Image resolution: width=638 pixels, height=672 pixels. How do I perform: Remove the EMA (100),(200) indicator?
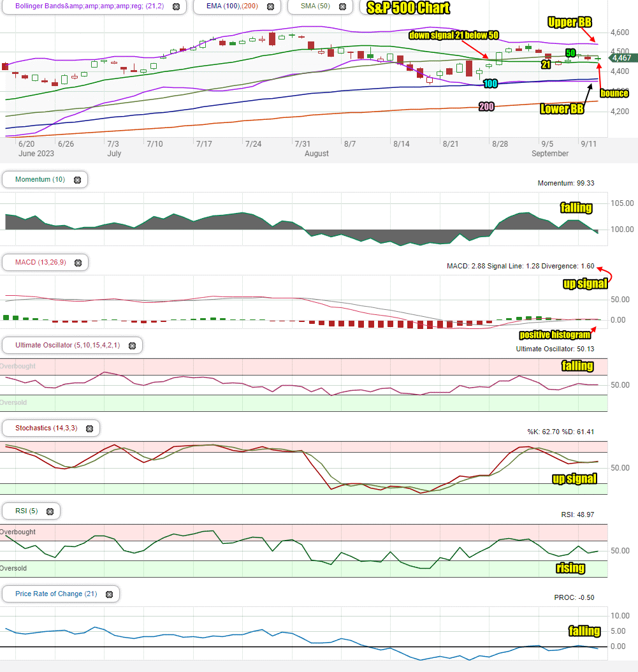coord(270,6)
